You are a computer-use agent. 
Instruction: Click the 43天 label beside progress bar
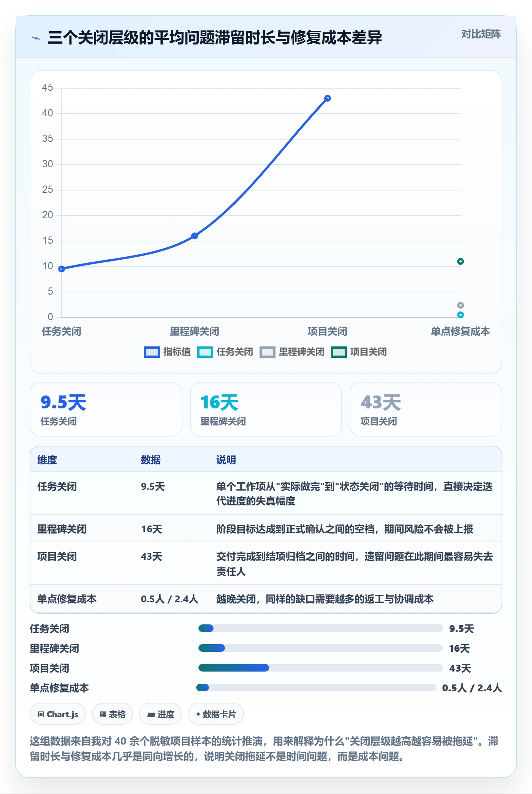click(x=460, y=668)
